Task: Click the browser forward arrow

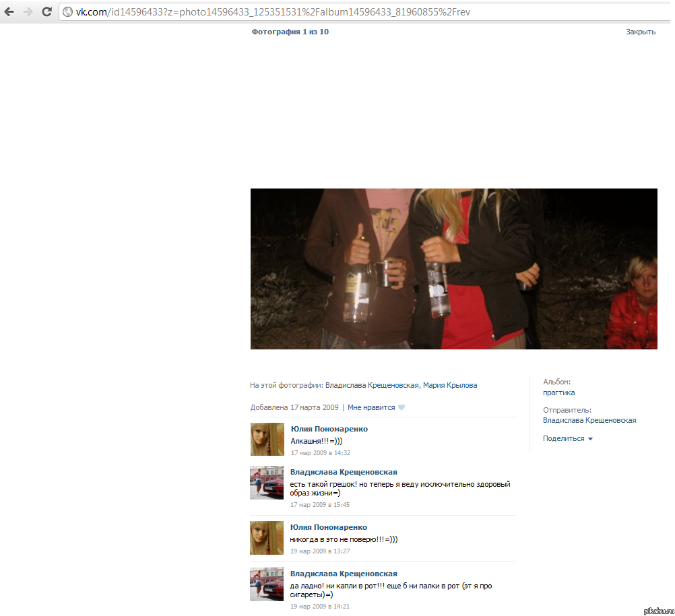Action: (x=28, y=11)
